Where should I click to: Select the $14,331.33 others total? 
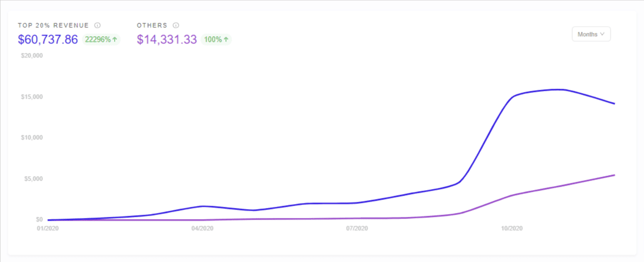(x=167, y=40)
